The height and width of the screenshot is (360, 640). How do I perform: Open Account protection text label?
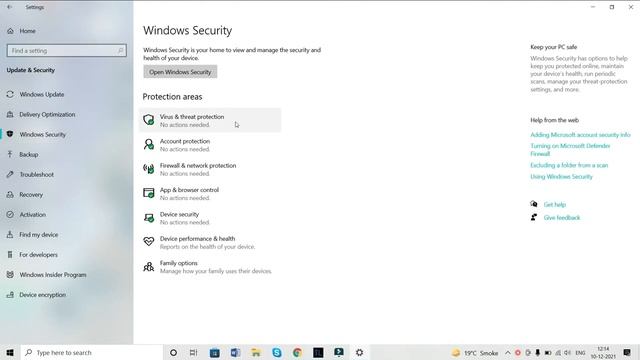point(185,141)
